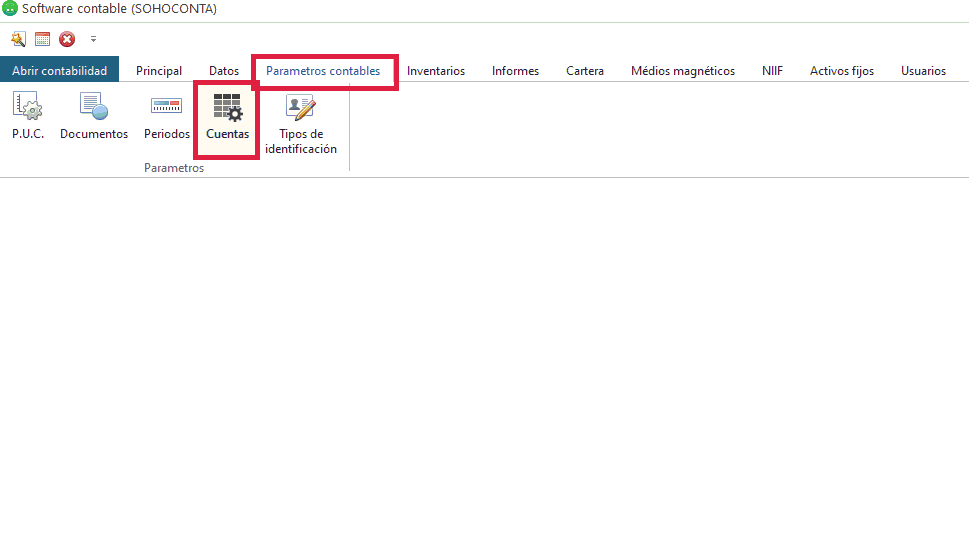This screenshot has width=969, height=552.
Task: Open Cuentas configuration icon
Action: click(x=227, y=116)
